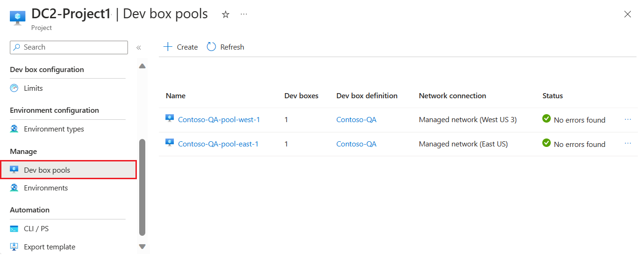Click the magnifier icon in the Search box
Screen dimensions: 644x255
(x=17, y=47)
